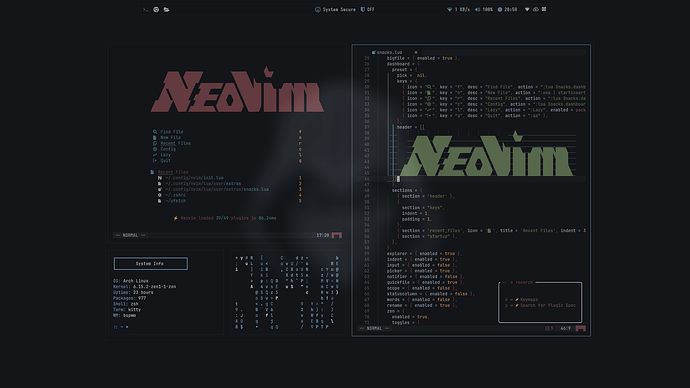
Task: Click the gear icon beside Config
Action: pos(155,149)
